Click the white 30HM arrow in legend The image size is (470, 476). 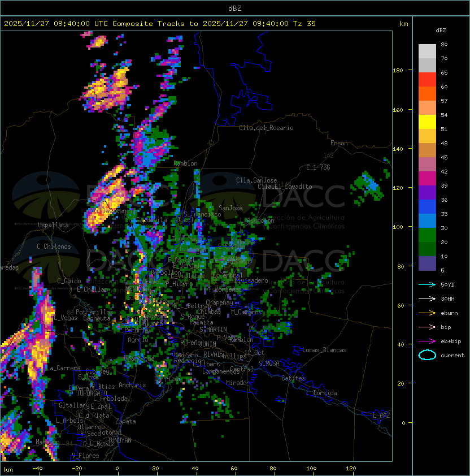tap(427, 298)
